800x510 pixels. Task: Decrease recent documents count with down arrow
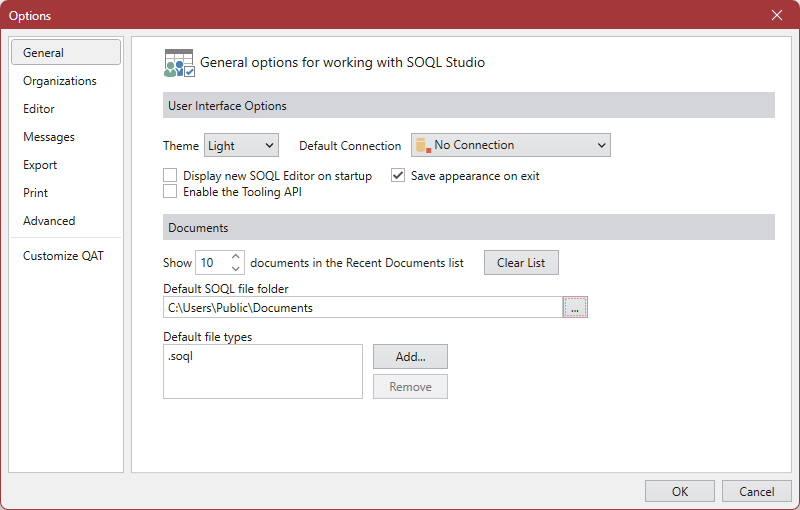pyautogui.click(x=236, y=268)
